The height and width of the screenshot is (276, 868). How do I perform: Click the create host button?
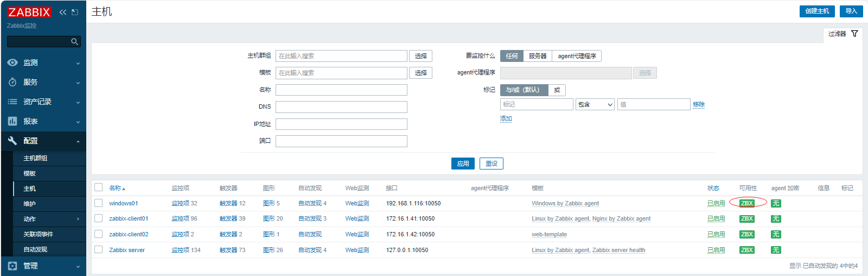[816, 11]
